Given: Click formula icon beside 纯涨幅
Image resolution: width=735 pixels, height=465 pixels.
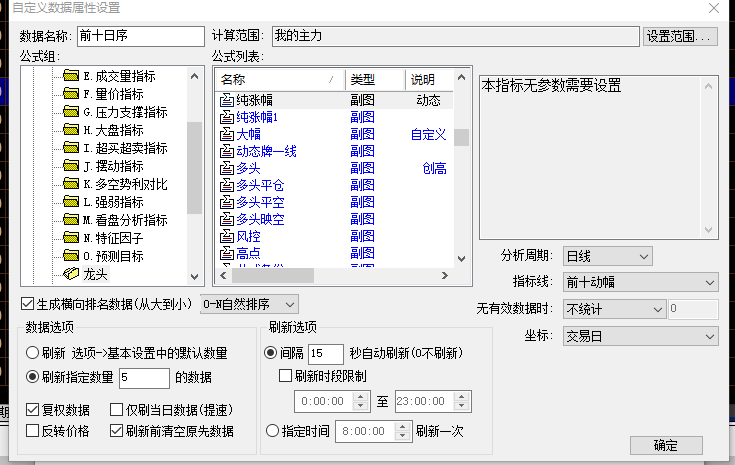Looking at the screenshot, I should tap(227, 100).
